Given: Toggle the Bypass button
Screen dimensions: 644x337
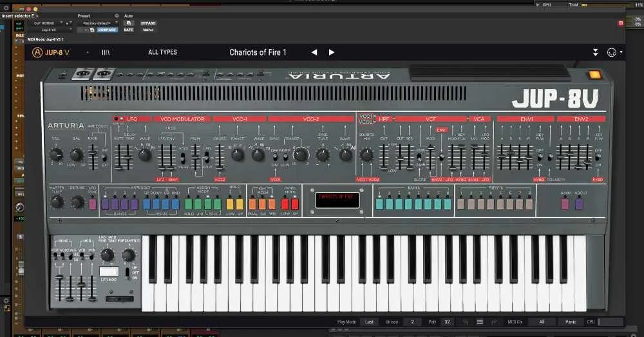Looking at the screenshot, I should pos(148,23).
